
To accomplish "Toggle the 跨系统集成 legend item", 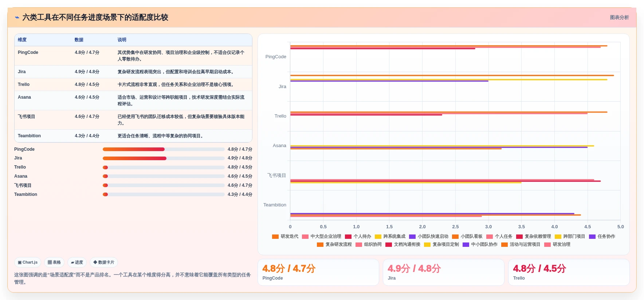I will 390,236.
